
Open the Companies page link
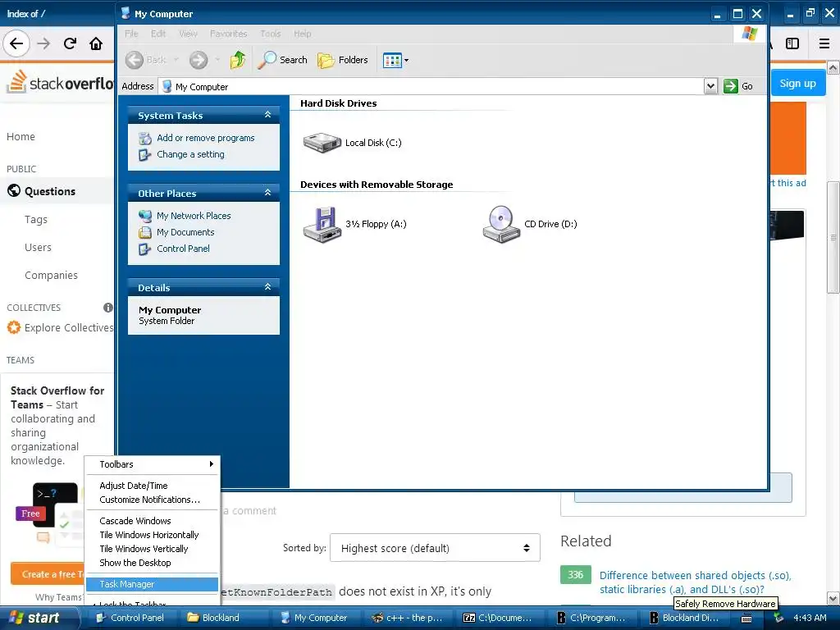tap(51, 276)
